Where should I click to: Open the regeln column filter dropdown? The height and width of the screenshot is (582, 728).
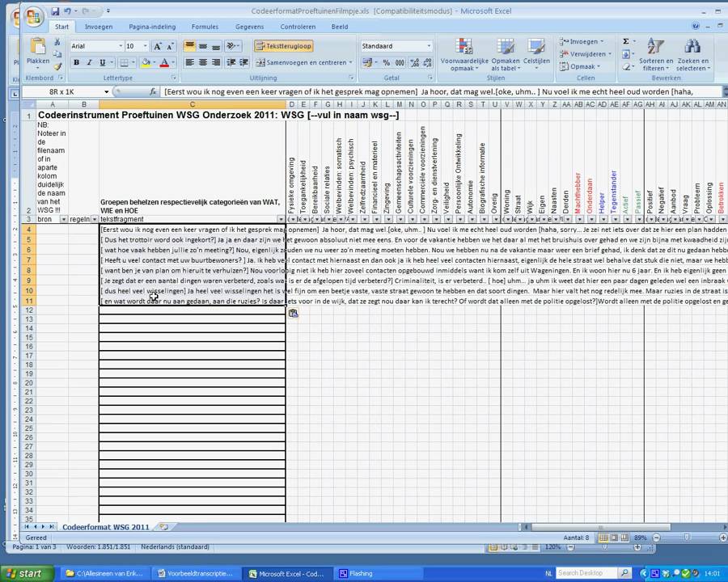click(95, 219)
